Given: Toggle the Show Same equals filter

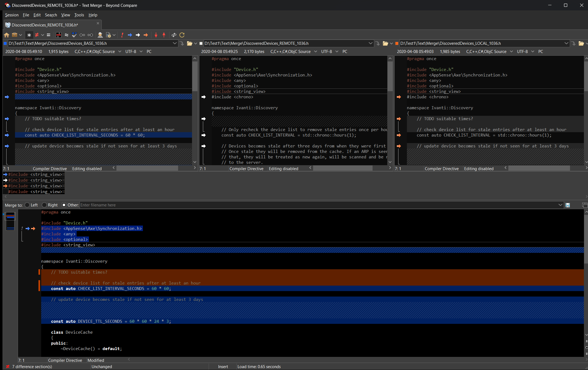Looking at the screenshot, I should pyautogui.click(x=49, y=35).
